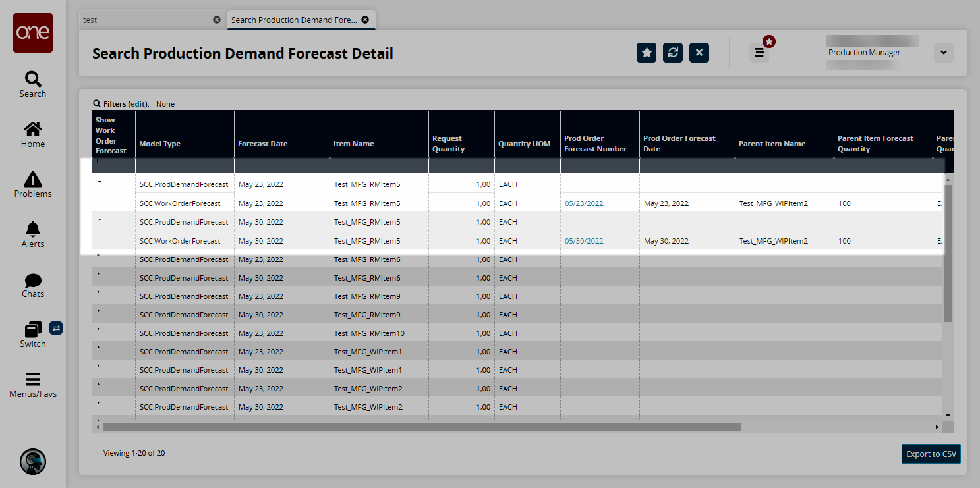Screen dimensions: 980x488
Task: Click the filters edit link
Action: point(138,104)
